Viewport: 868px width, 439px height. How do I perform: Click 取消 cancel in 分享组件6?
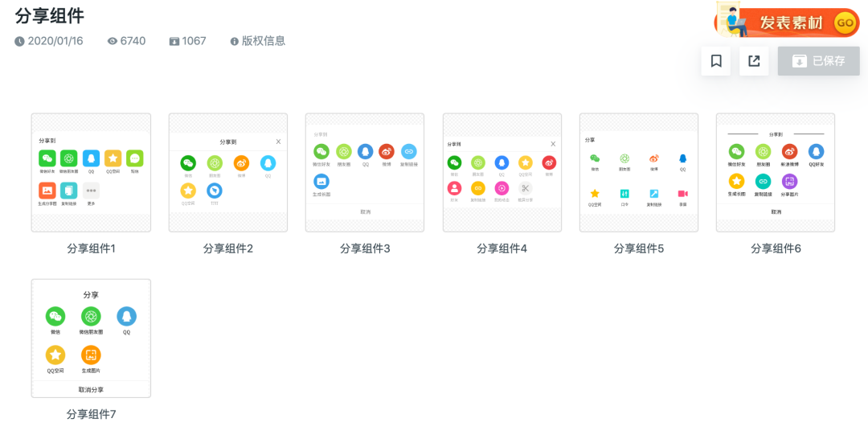pyautogui.click(x=776, y=211)
